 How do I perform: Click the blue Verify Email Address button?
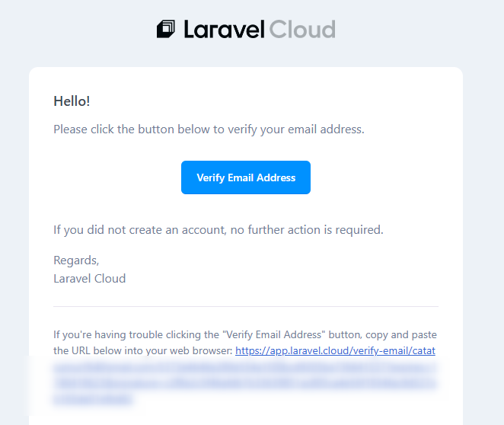(x=246, y=177)
